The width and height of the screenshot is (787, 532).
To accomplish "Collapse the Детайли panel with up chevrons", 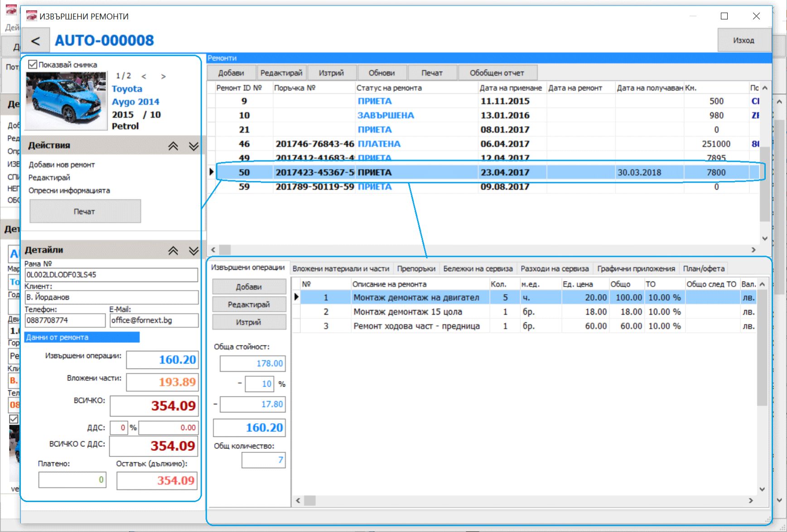I will (173, 251).
